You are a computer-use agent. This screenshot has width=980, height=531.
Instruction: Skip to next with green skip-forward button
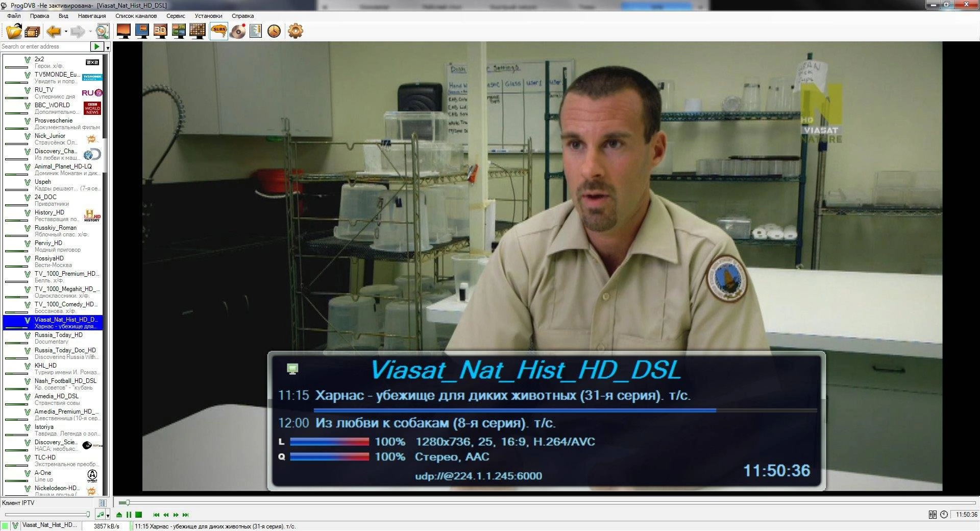coord(185,515)
